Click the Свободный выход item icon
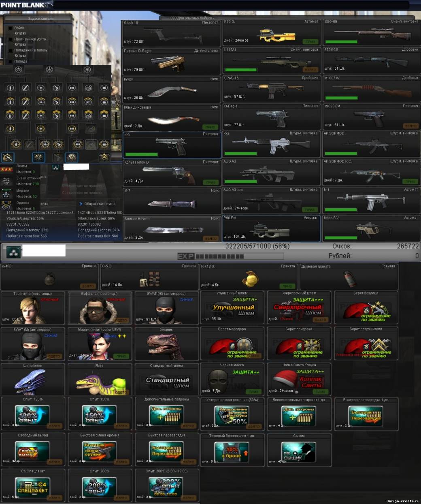 point(32,451)
